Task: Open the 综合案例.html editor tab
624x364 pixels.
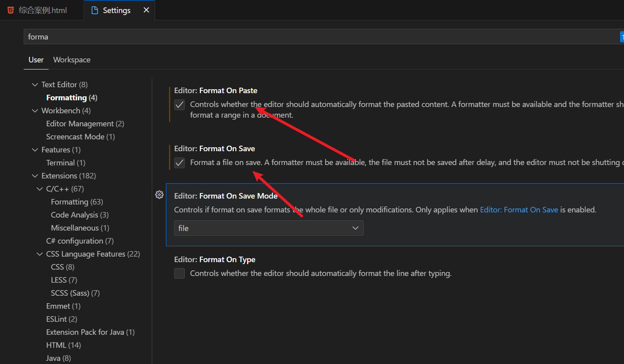Action: click(x=43, y=10)
